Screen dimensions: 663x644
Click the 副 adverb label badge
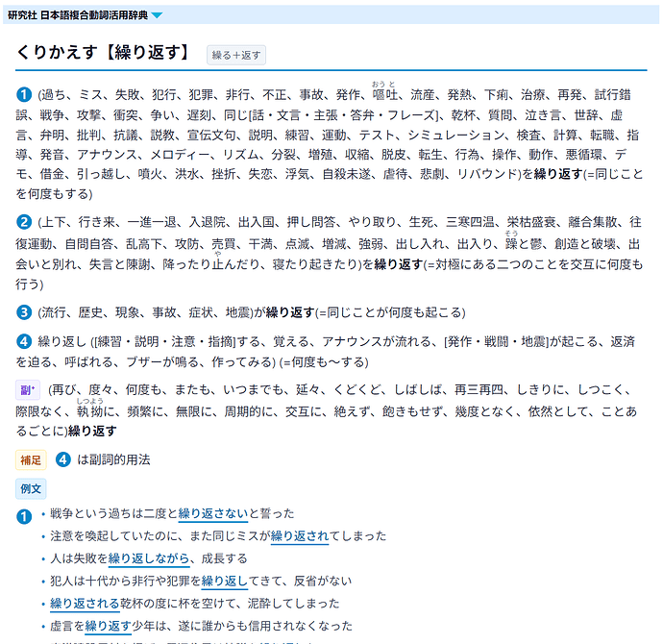pos(28,390)
